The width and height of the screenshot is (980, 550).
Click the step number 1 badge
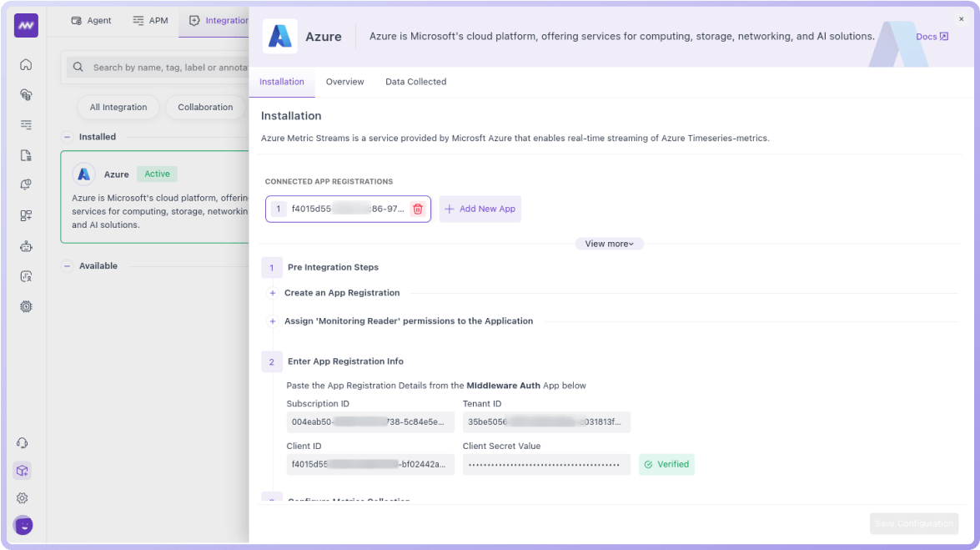click(272, 268)
